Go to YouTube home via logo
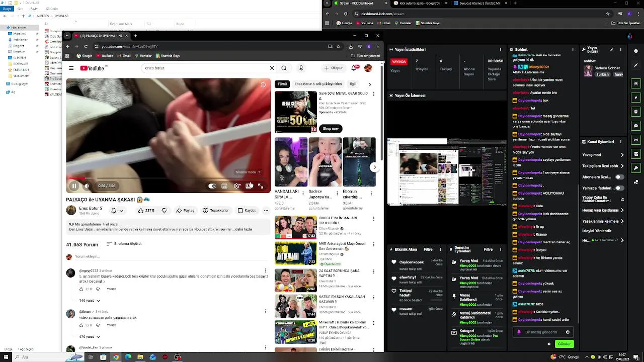This screenshot has height=362, width=644. pyautogui.click(x=92, y=68)
